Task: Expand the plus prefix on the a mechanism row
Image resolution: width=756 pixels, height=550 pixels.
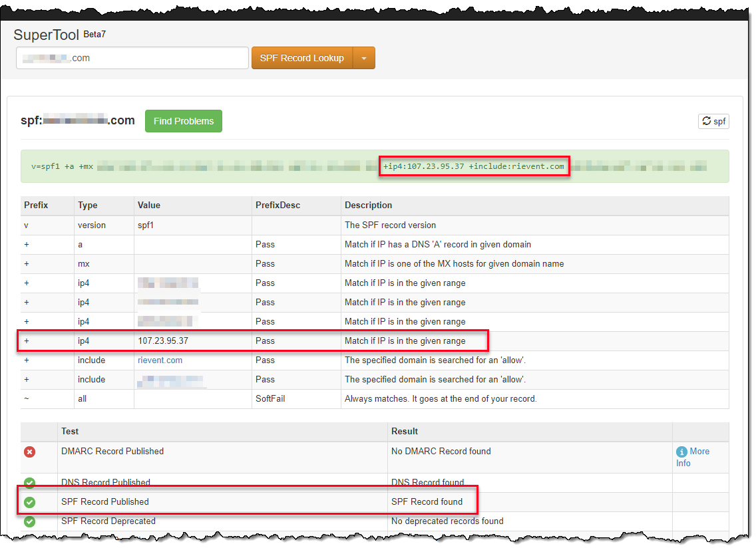Action: (26, 244)
